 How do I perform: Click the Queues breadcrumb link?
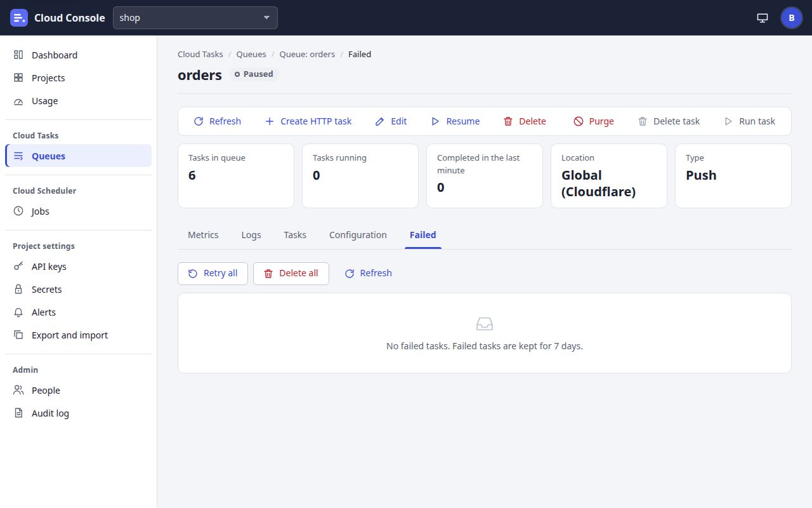251,55
